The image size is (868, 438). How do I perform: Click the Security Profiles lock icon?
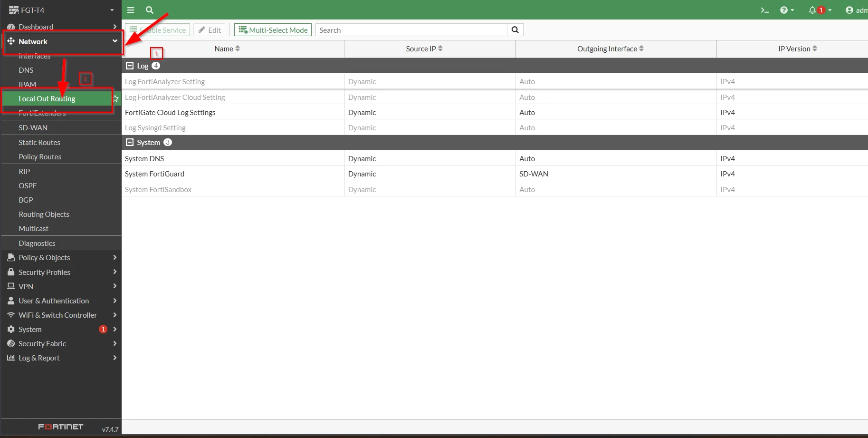pos(11,272)
